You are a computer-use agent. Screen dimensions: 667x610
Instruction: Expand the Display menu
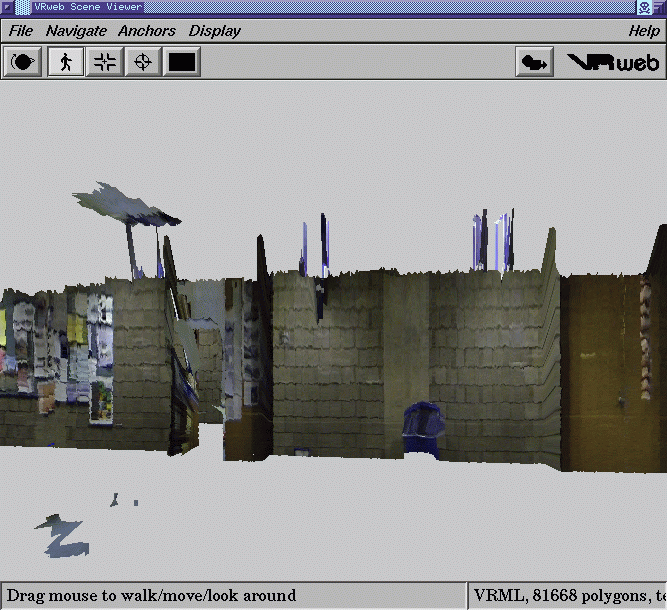click(215, 31)
